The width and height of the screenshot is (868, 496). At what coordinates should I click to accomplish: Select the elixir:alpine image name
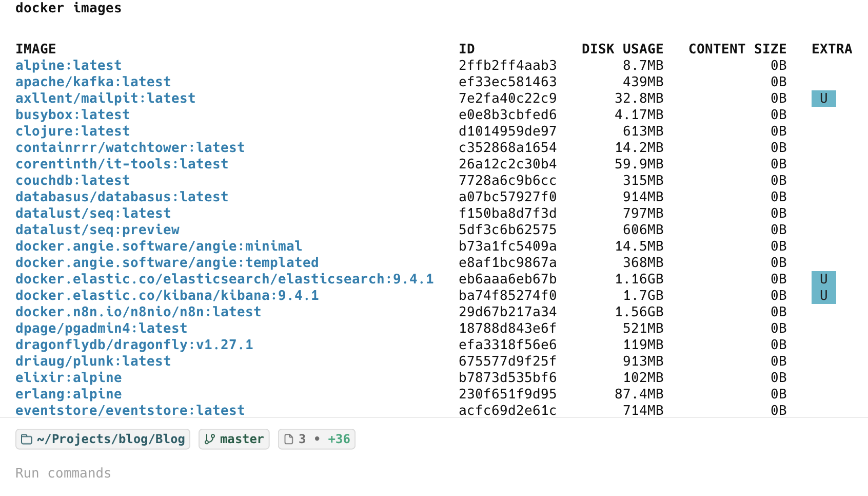coord(69,378)
